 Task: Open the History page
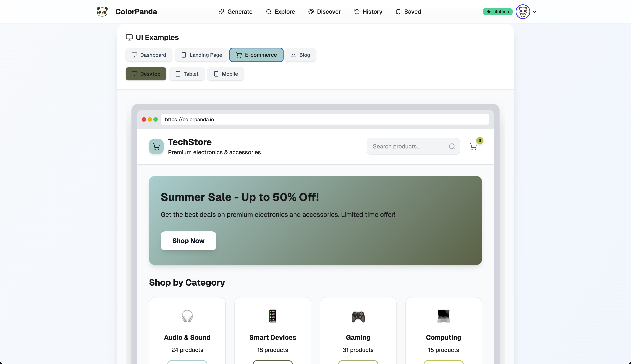point(368,12)
